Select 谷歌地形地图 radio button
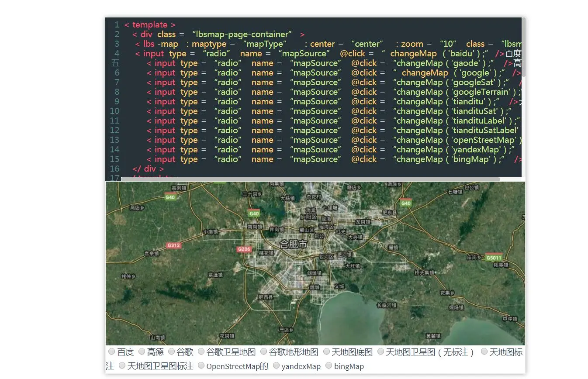 click(263, 351)
